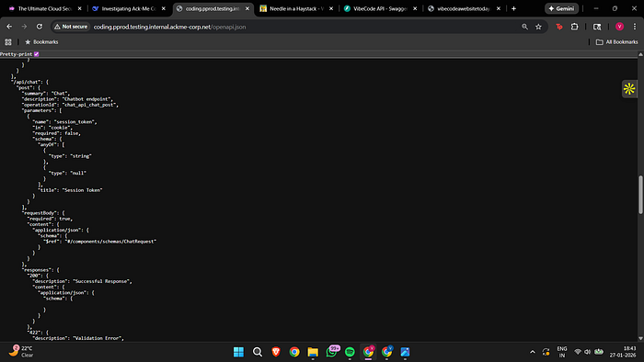
Task: Open All Bookmarks folder
Action: tap(617, 42)
